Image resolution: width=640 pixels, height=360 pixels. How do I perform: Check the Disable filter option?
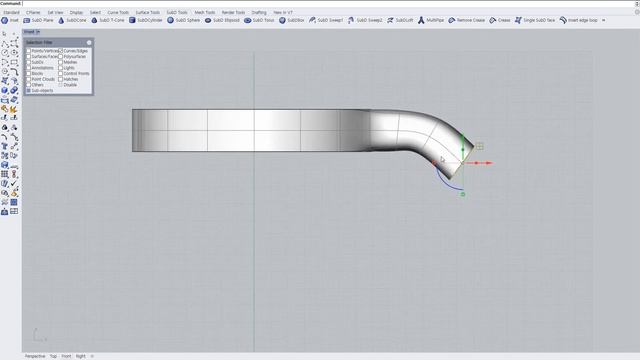[60, 85]
